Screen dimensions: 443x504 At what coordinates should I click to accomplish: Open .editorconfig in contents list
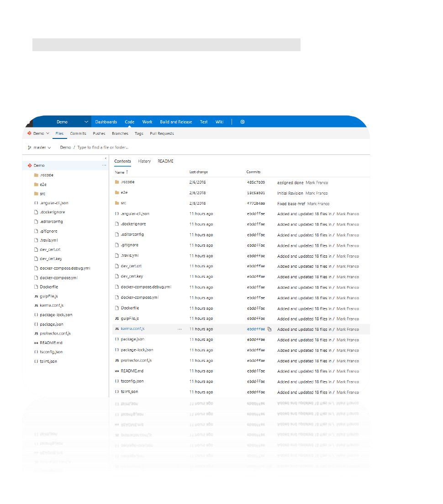point(132,235)
